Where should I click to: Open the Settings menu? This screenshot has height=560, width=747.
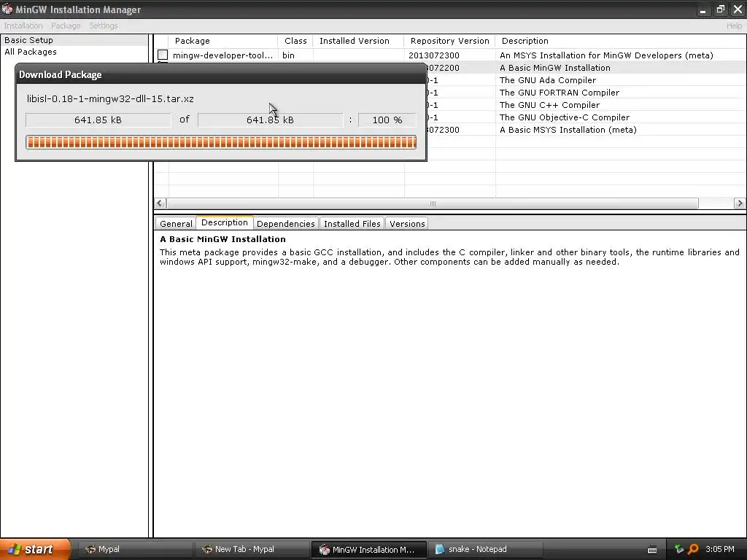click(x=103, y=26)
